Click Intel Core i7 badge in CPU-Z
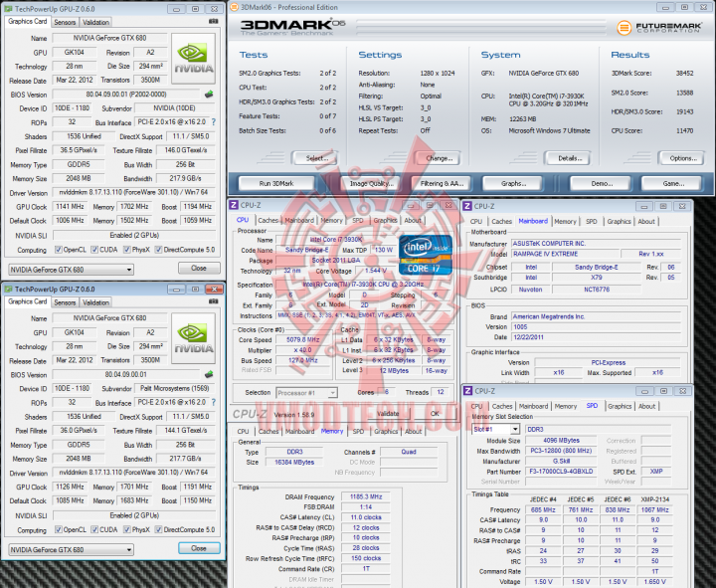The image size is (716, 588). coord(426,256)
